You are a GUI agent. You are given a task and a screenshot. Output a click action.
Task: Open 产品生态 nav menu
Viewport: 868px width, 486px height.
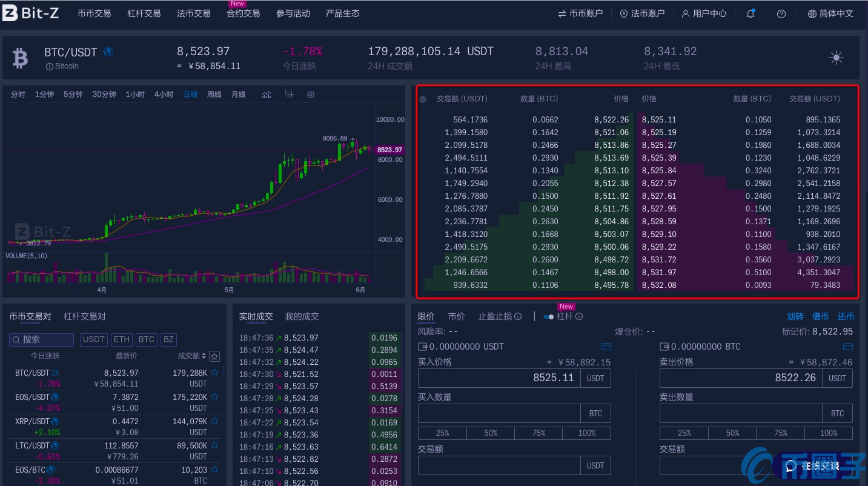343,13
